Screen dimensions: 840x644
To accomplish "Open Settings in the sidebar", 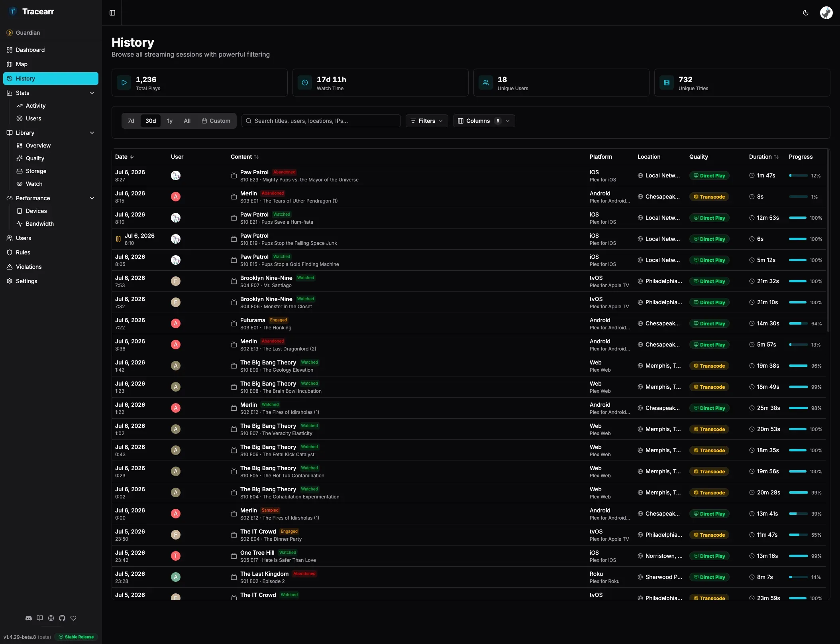I will 51,281.
